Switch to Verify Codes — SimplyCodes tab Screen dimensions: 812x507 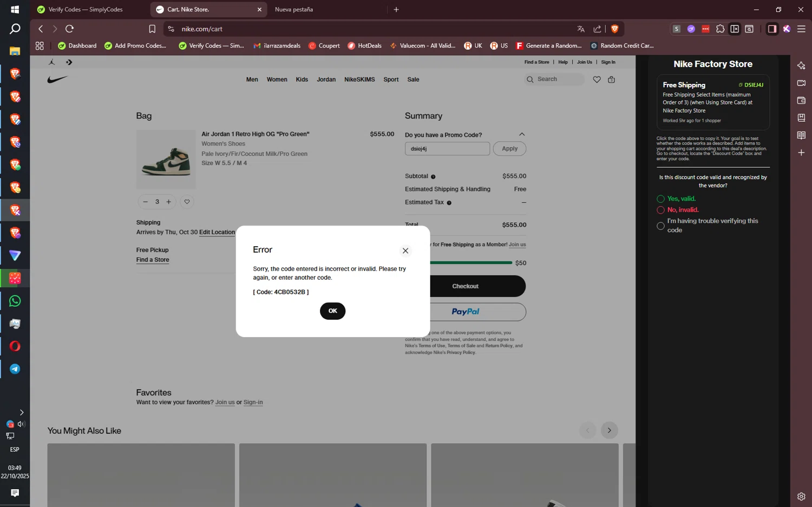point(86,9)
